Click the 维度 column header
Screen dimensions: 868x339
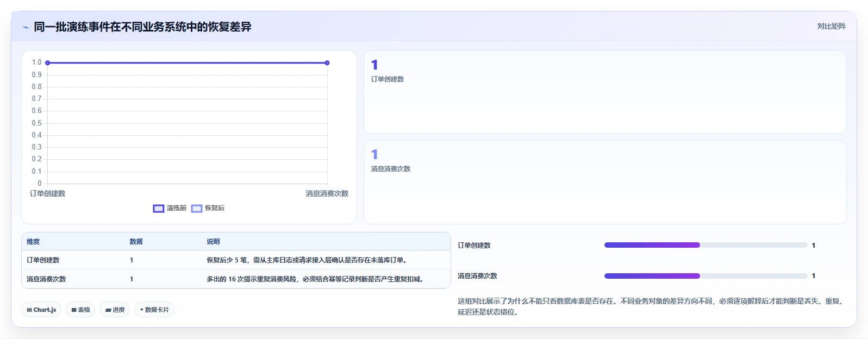pos(33,242)
